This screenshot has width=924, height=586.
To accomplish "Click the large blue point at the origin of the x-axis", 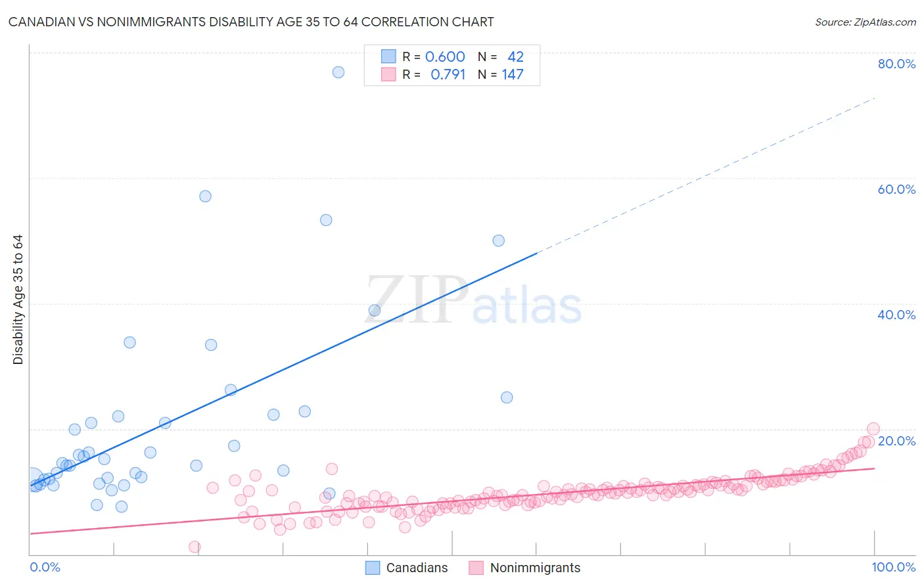I will (x=31, y=480).
